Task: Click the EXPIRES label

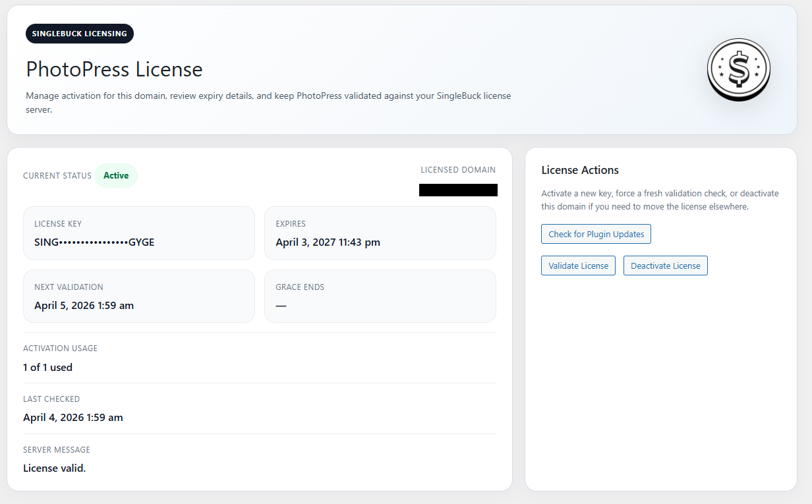Action: [x=291, y=224]
